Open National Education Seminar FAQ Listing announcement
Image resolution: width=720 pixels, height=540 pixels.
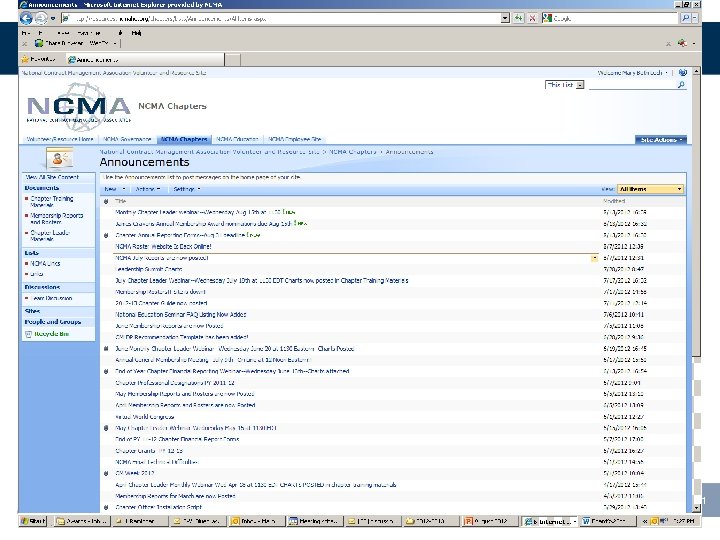tap(180, 315)
